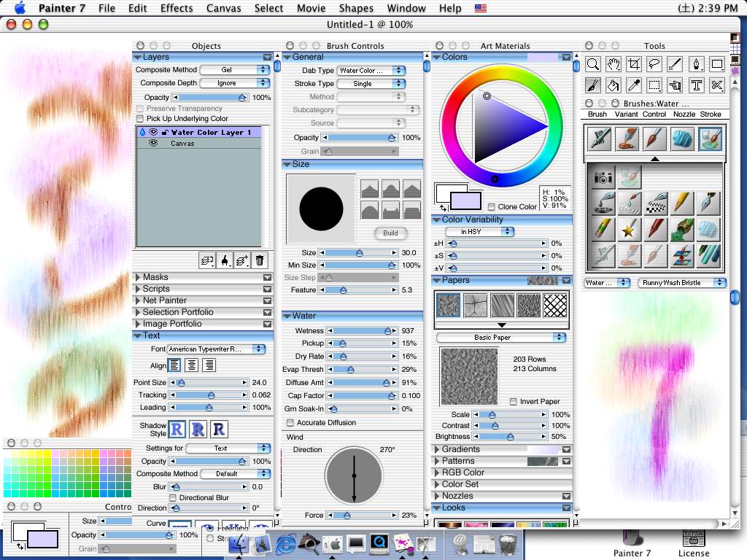Open Runny Wash Bristle variant dropdown

[682, 283]
